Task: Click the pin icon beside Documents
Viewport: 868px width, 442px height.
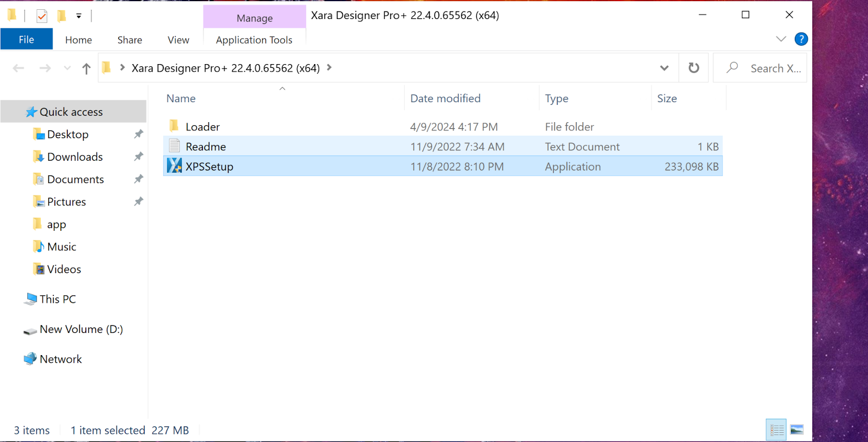Action: coord(138,179)
